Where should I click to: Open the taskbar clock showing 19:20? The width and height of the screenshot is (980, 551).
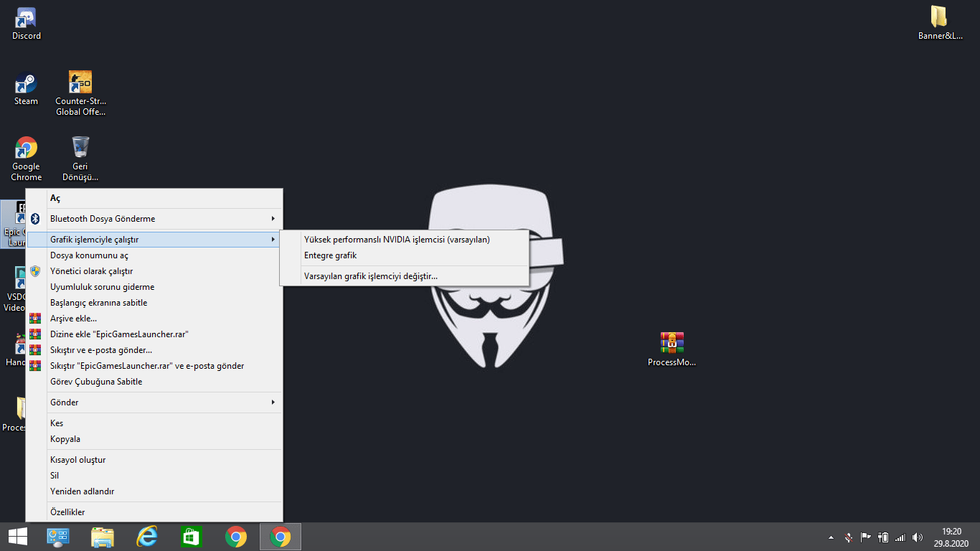pyautogui.click(x=951, y=537)
